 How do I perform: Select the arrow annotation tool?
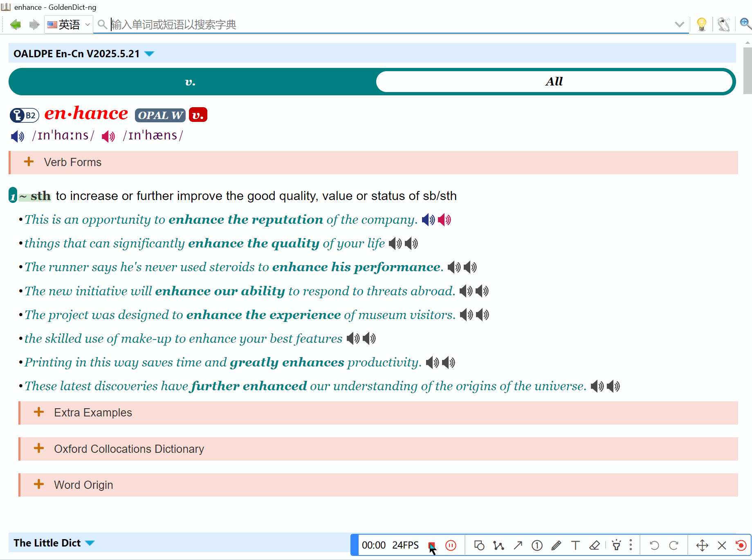pyautogui.click(x=518, y=545)
